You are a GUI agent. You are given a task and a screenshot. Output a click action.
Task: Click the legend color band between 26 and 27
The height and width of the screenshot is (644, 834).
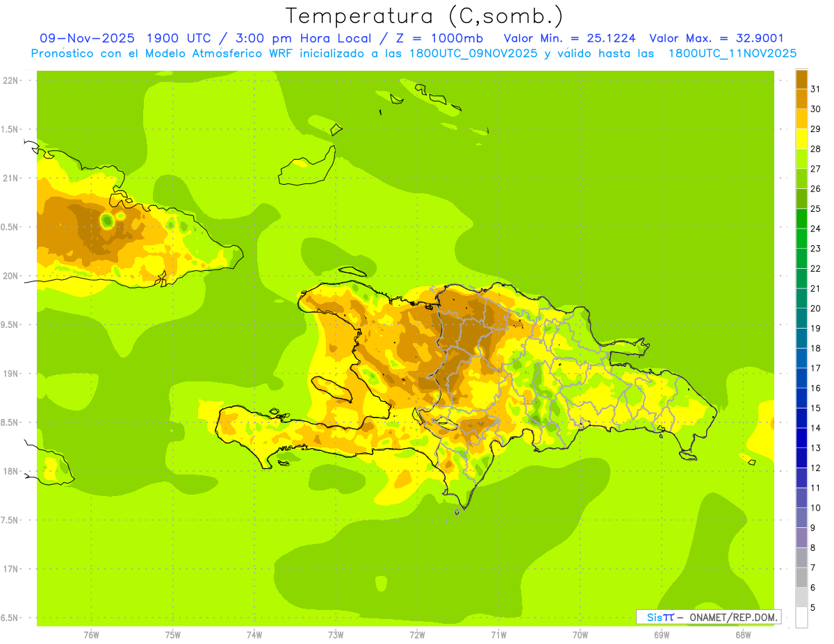tap(801, 179)
